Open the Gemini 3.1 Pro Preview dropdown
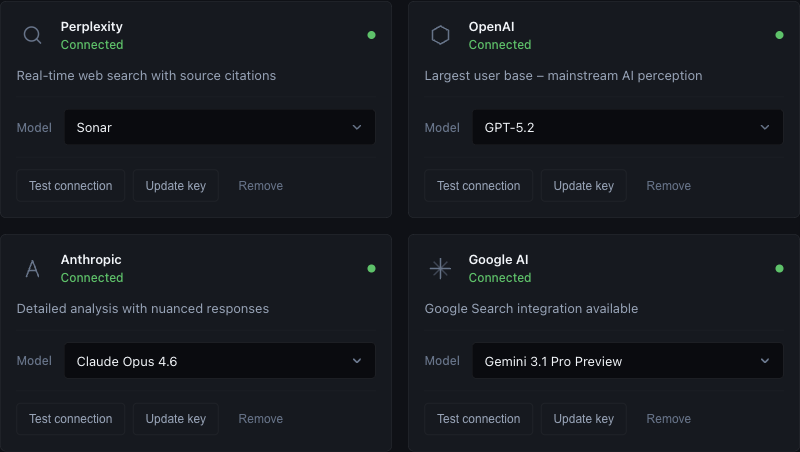Image resolution: width=800 pixels, height=452 pixels. [x=628, y=361]
